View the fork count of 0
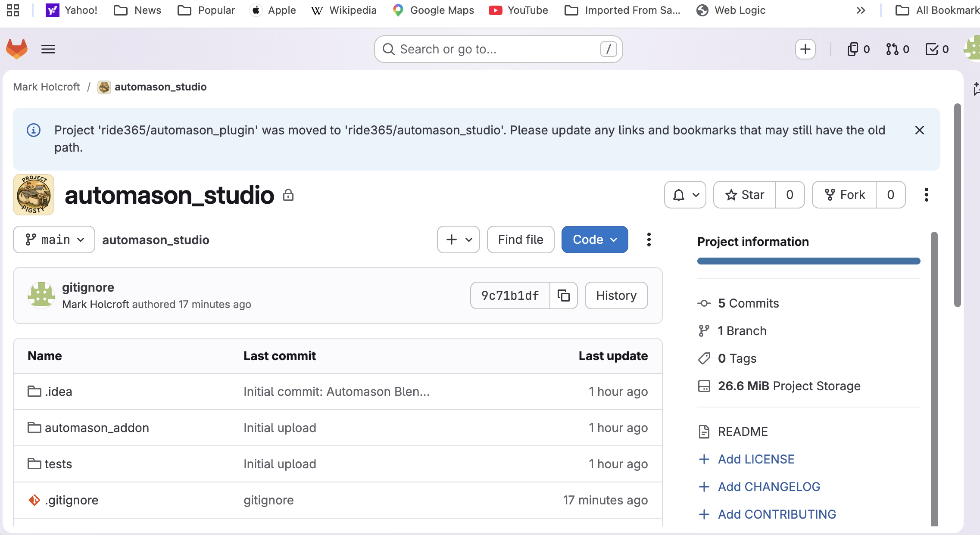Image resolution: width=980 pixels, height=535 pixels. click(x=891, y=195)
